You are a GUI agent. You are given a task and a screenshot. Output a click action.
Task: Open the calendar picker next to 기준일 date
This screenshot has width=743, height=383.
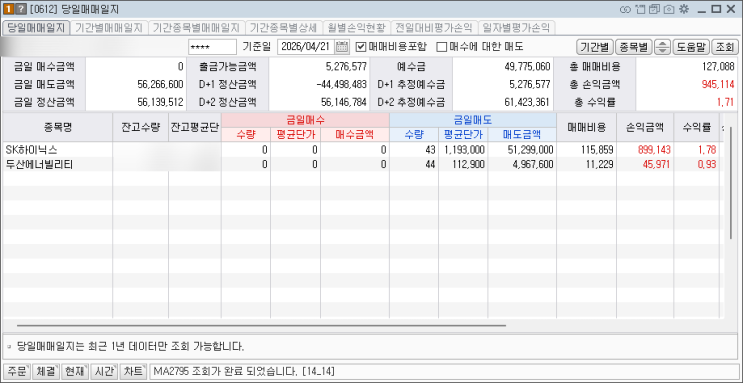tap(342, 46)
